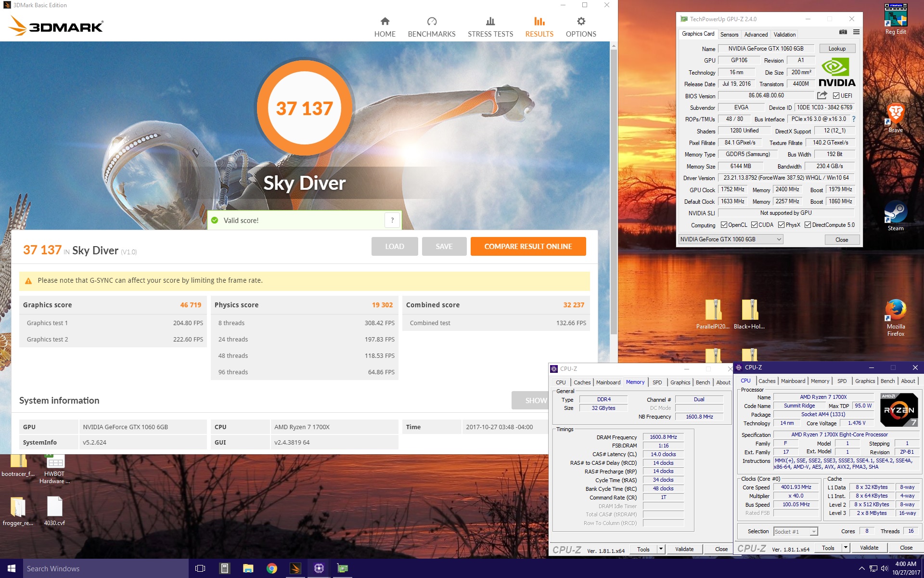924x578 pixels.
Task: Select the Black+Hol zipped folder icon
Action: pos(749,314)
